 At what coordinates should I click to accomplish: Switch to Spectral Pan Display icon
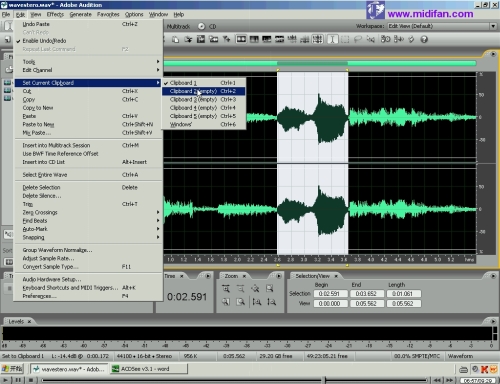[x=267, y=39]
